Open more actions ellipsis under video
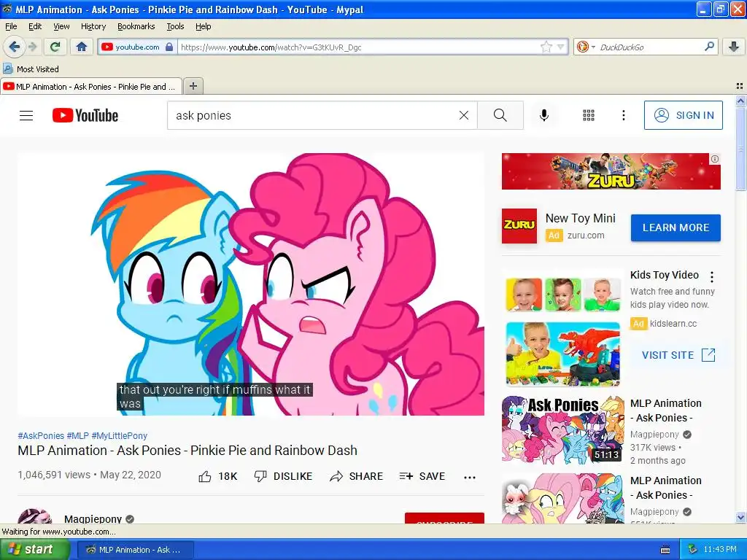 469,477
